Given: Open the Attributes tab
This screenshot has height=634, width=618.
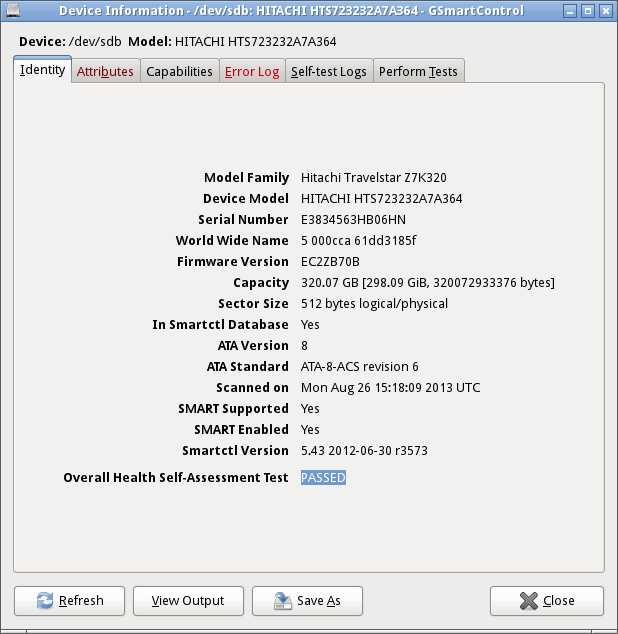Looking at the screenshot, I should pos(105,71).
